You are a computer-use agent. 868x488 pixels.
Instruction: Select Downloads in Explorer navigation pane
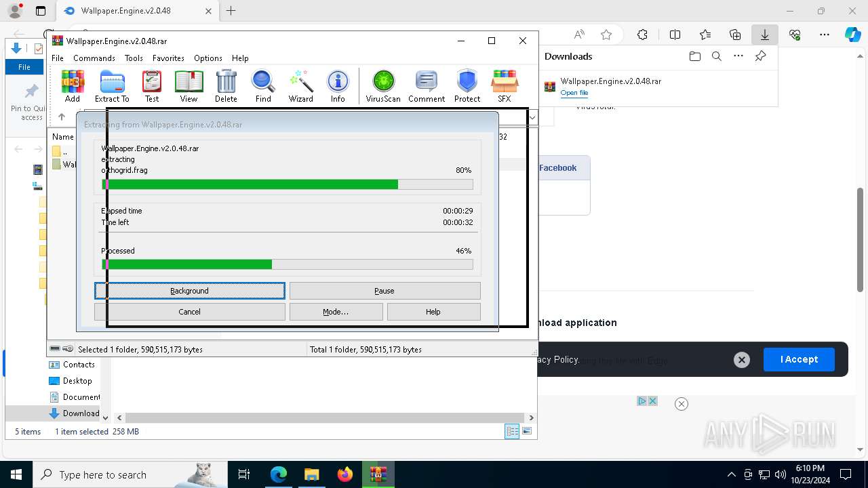pos(75,413)
